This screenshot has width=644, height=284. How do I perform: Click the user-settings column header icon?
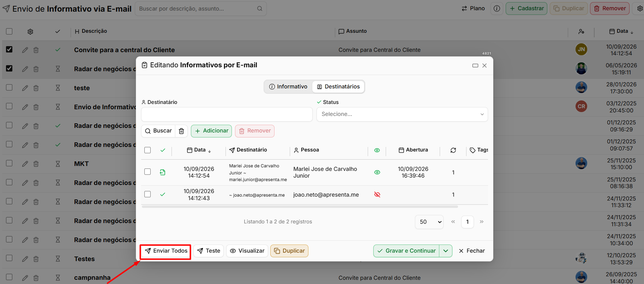(581, 32)
